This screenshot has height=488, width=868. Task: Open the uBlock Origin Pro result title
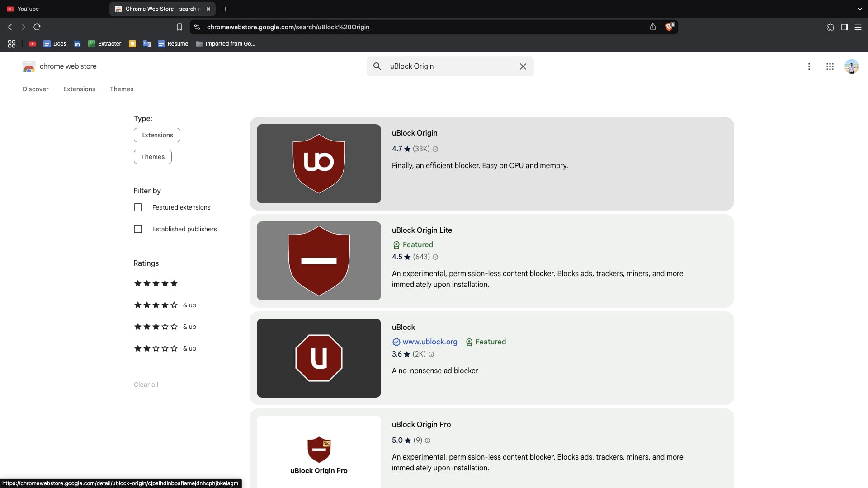pos(421,424)
